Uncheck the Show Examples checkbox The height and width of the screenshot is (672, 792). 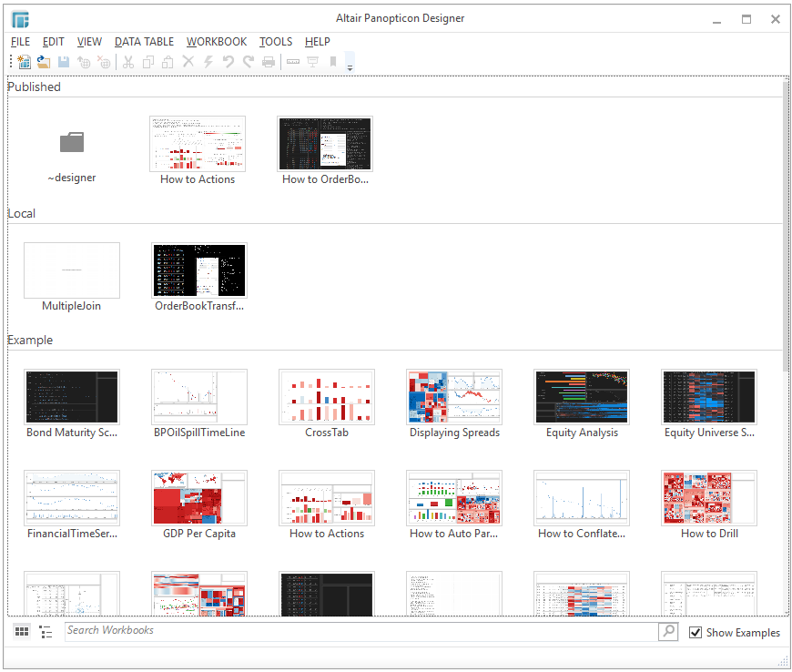(x=696, y=632)
